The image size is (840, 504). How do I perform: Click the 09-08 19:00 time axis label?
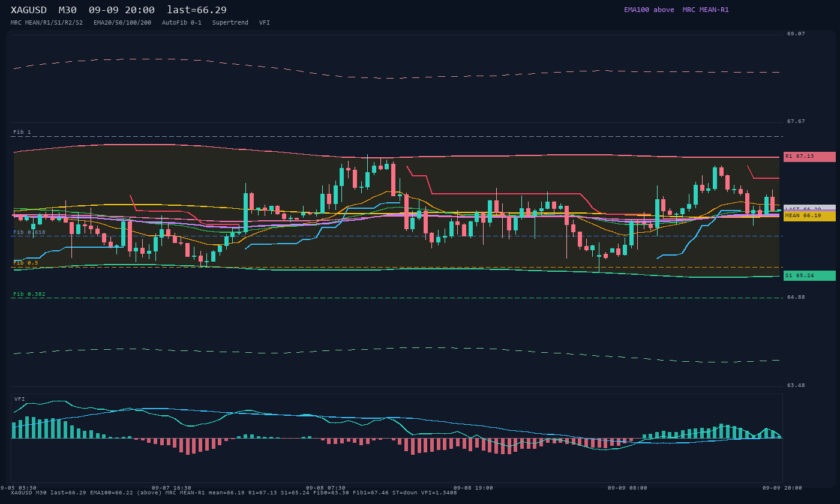[x=473, y=488]
